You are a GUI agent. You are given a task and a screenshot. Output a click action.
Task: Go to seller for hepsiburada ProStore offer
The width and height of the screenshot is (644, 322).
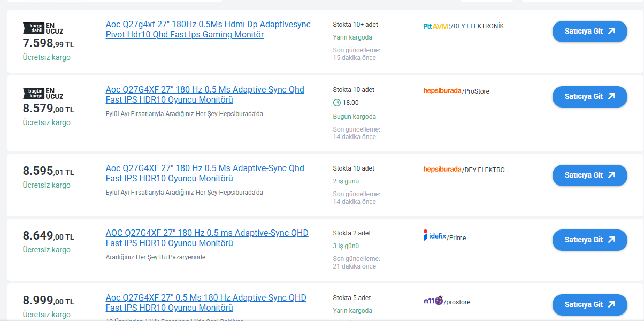[x=589, y=97]
